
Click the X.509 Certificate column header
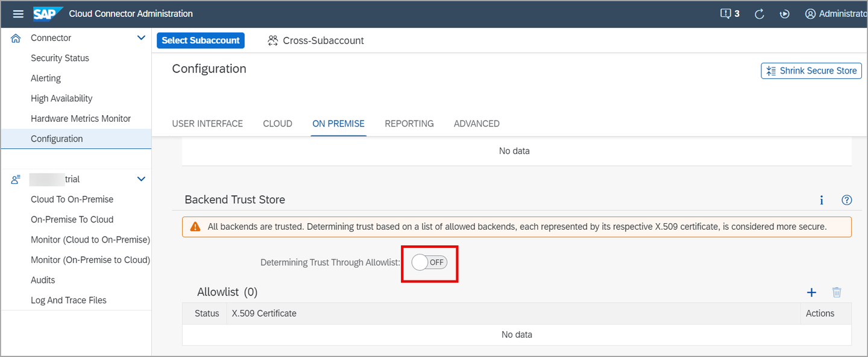(x=264, y=314)
